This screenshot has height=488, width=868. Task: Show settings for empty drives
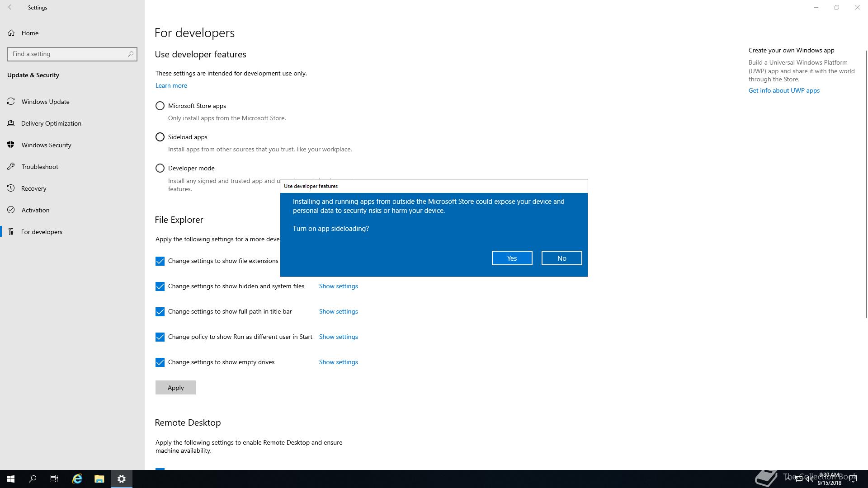pos(338,362)
